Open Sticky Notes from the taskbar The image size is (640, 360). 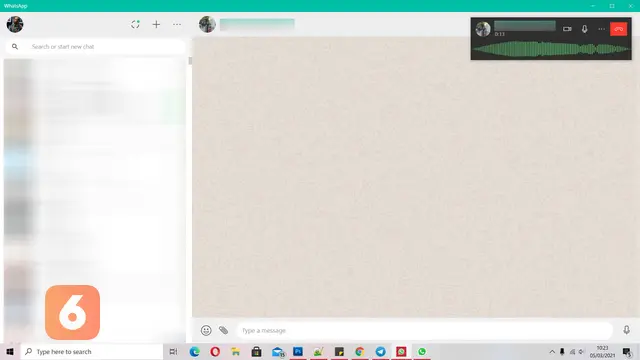tap(339, 351)
